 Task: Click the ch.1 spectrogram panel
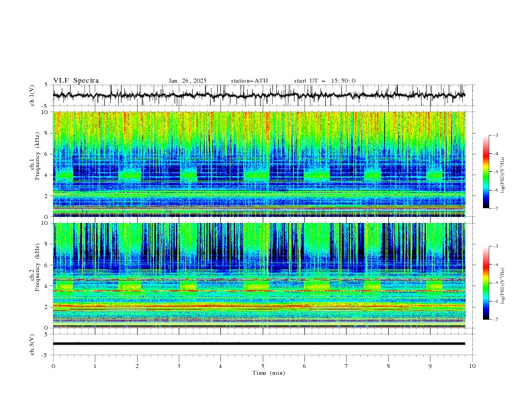[x=259, y=164]
